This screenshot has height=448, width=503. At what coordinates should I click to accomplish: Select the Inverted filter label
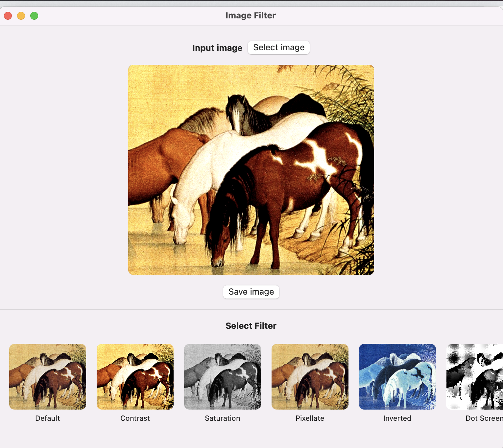pyautogui.click(x=397, y=418)
